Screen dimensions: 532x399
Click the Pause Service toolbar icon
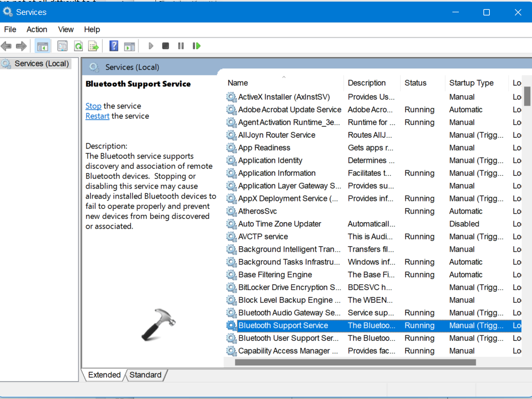(x=181, y=46)
